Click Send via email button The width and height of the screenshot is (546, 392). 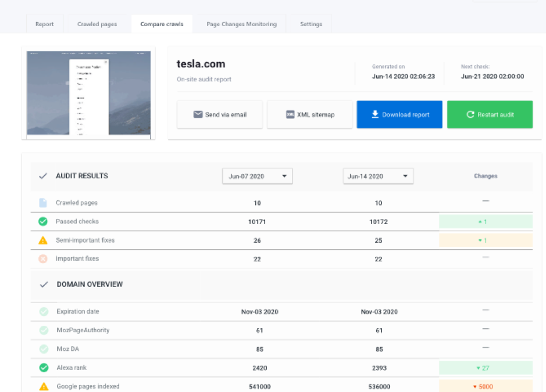pos(220,114)
